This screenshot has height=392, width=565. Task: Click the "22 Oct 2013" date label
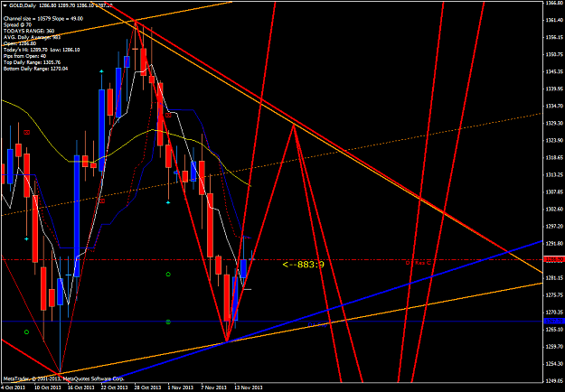116,388
